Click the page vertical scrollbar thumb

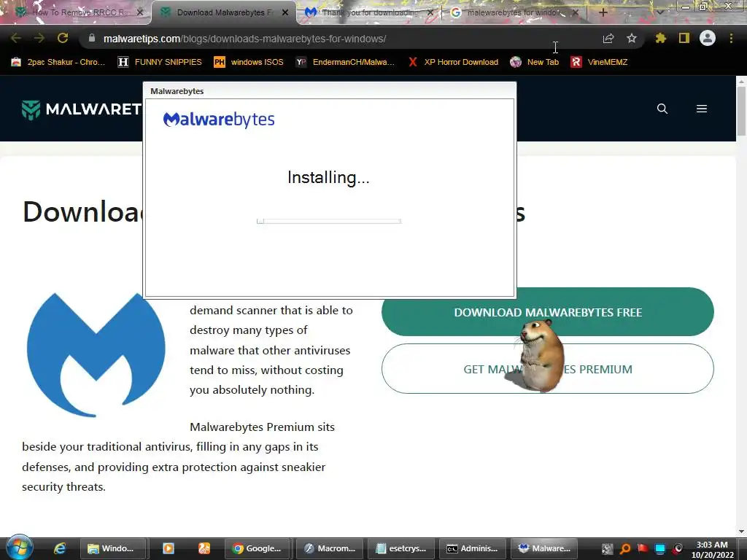pyautogui.click(x=741, y=111)
